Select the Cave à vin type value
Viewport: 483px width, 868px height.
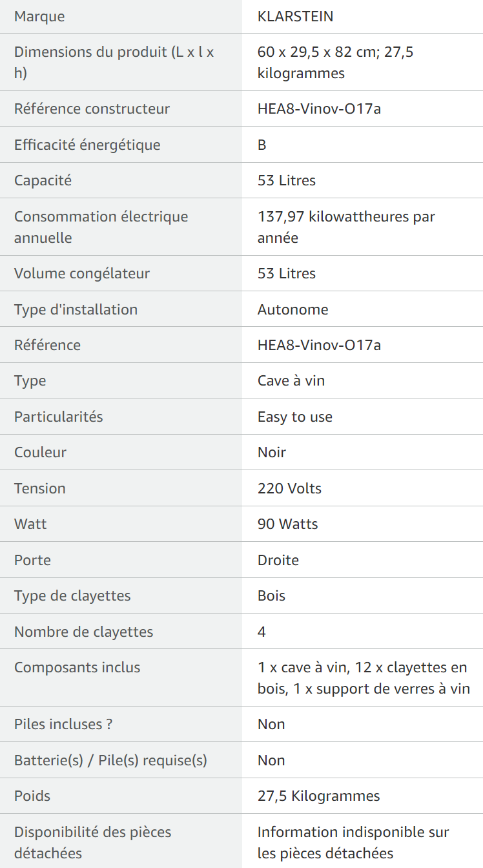291,380
